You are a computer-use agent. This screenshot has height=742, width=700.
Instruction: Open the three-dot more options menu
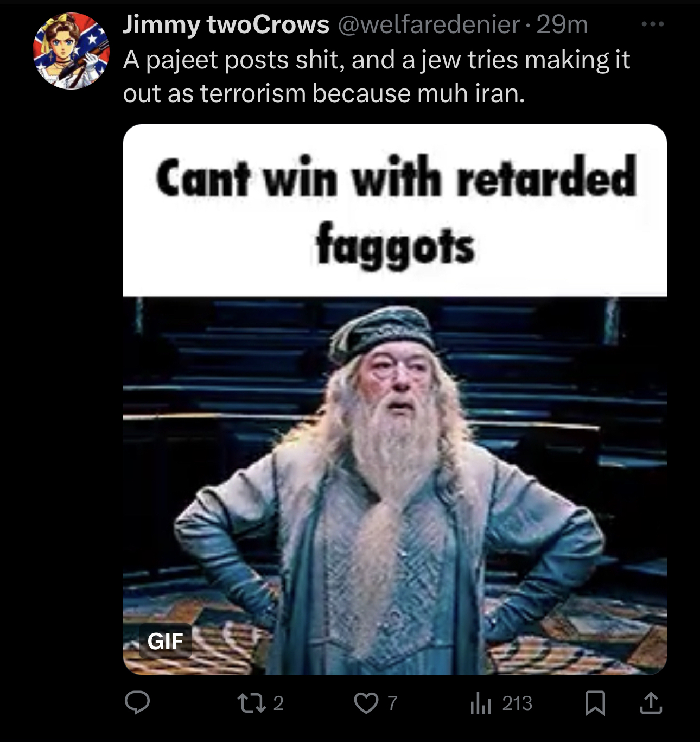click(652, 24)
